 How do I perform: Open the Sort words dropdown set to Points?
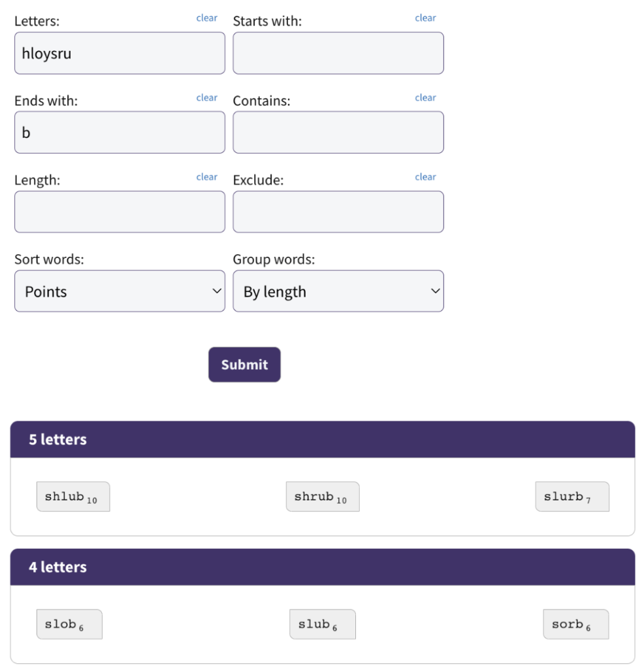tap(120, 291)
